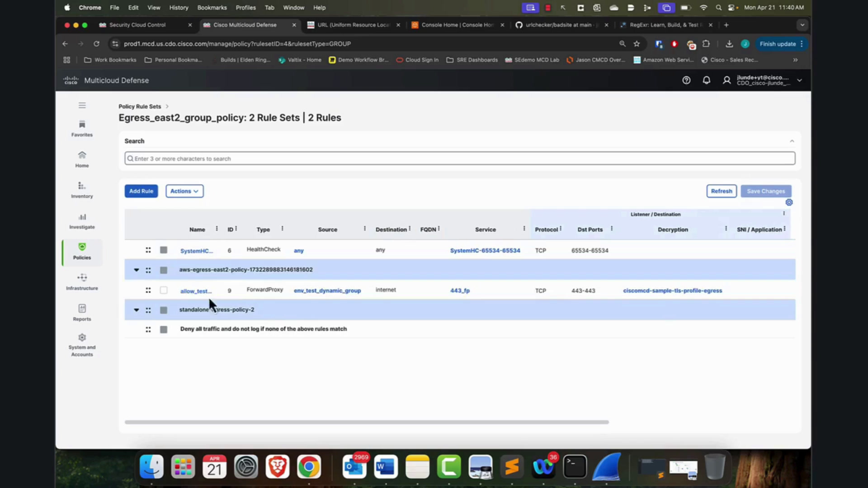Open Service column options menu
Image resolution: width=868 pixels, height=488 pixels.
(524, 229)
